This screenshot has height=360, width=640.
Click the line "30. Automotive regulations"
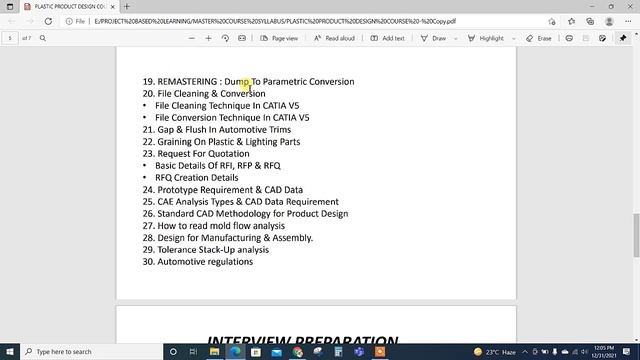(x=198, y=262)
